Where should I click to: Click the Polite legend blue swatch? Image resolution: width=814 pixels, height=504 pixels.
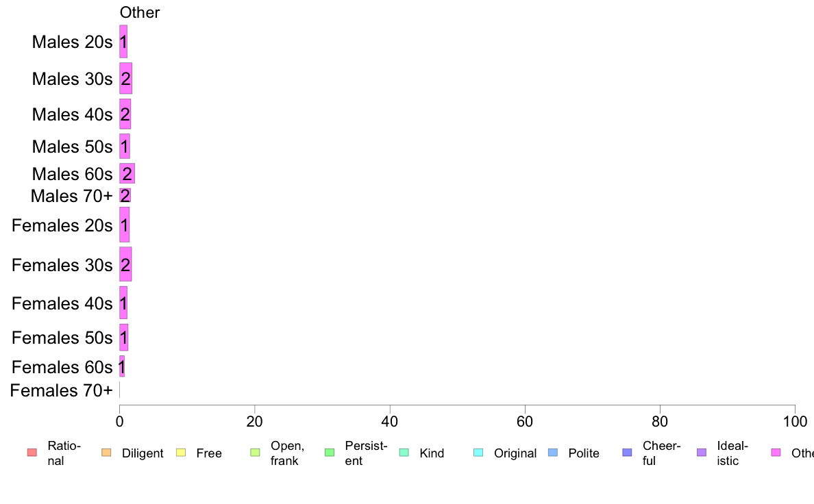(553, 453)
